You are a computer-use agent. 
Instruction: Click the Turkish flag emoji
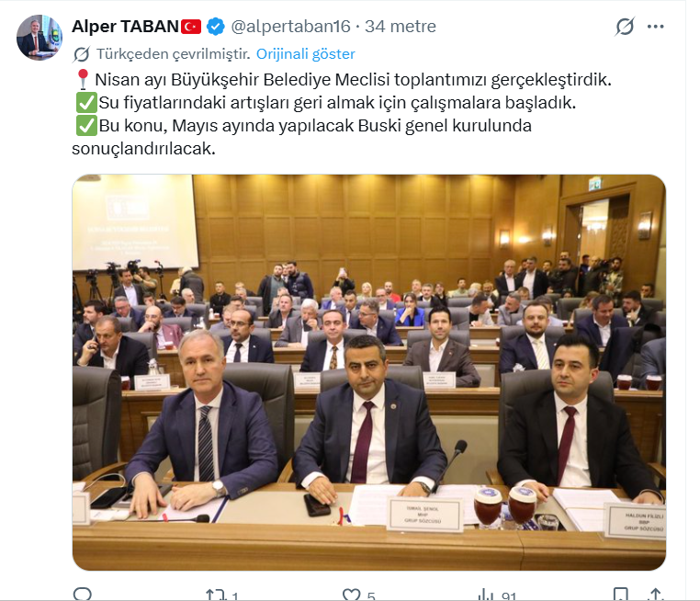[191, 27]
